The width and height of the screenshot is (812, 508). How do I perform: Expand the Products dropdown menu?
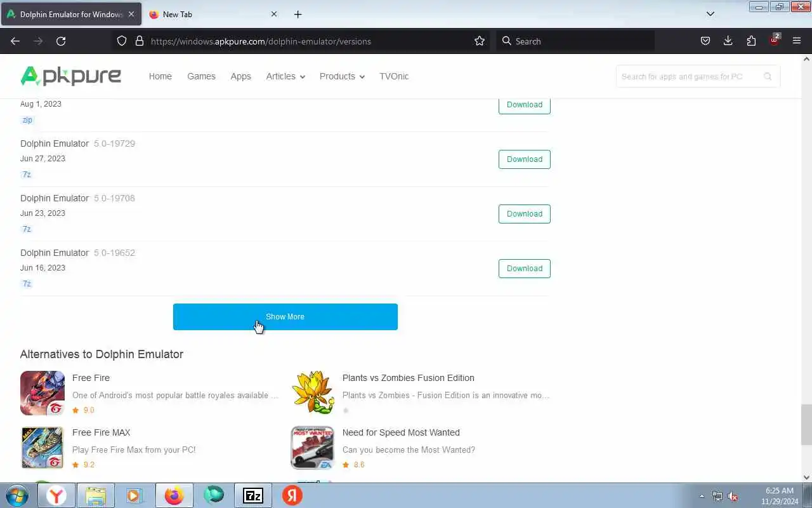coord(342,76)
